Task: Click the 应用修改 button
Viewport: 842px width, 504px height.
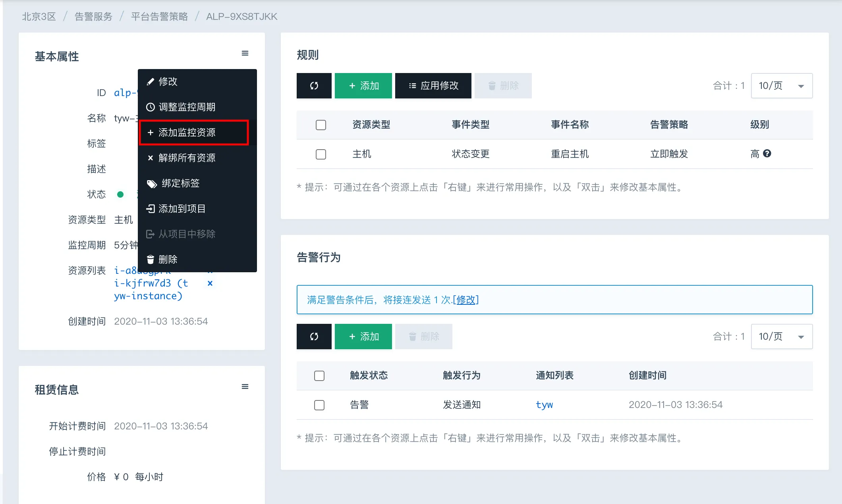Action: 433,86
